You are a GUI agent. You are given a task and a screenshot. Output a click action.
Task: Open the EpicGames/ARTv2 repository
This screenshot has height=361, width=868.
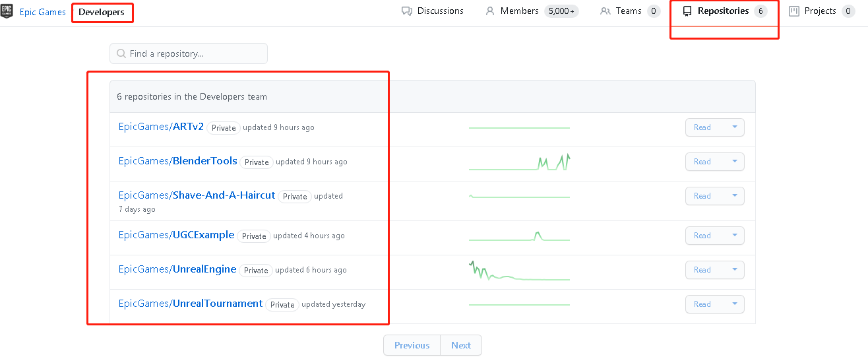point(161,127)
